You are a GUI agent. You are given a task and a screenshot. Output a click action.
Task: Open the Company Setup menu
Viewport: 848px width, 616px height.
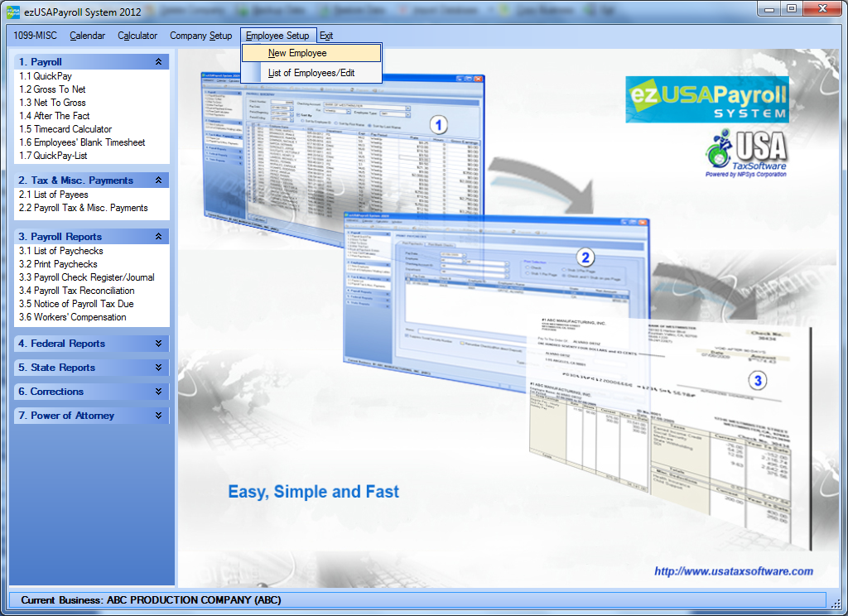coord(200,36)
